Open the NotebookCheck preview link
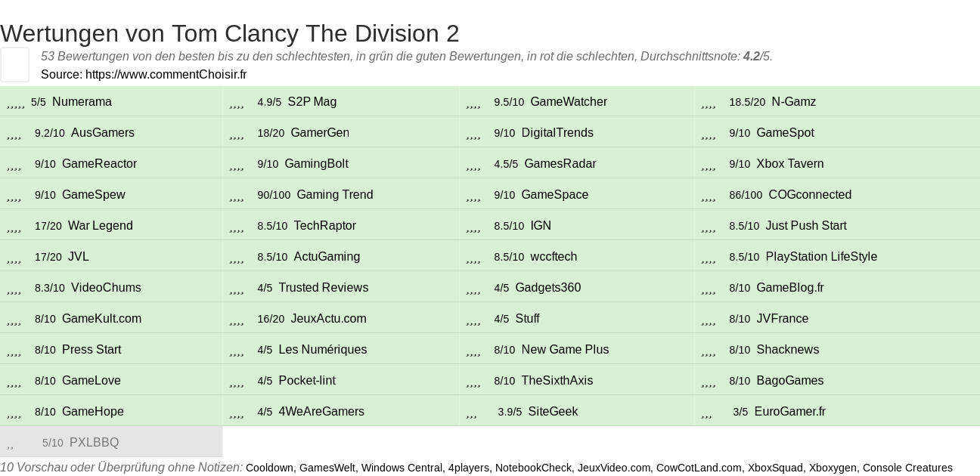 [x=533, y=468]
